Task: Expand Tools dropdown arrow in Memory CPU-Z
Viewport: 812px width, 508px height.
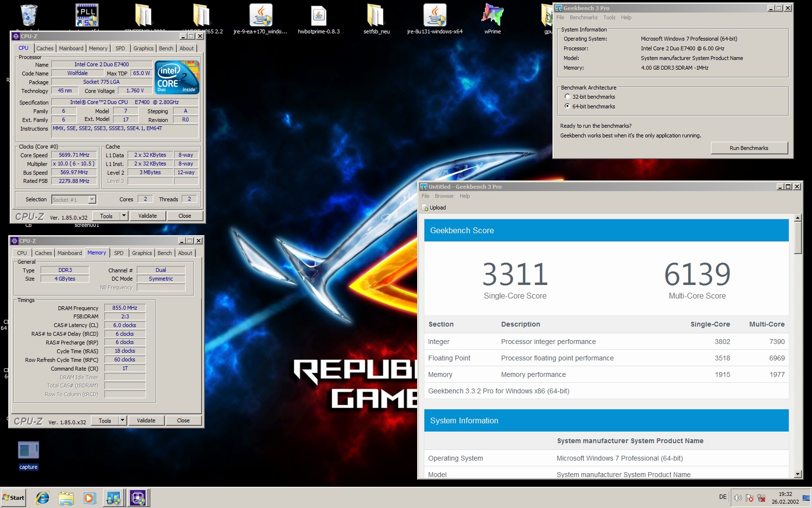Action: coord(122,420)
